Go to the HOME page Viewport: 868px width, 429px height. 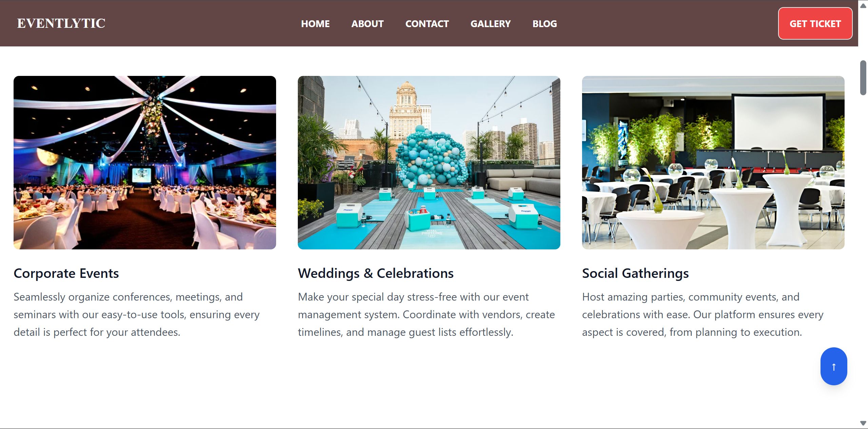click(x=315, y=24)
